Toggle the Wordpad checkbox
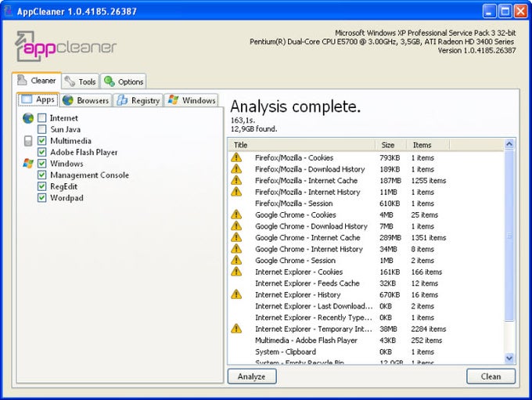Image resolution: width=532 pixels, height=400 pixels. [x=41, y=198]
